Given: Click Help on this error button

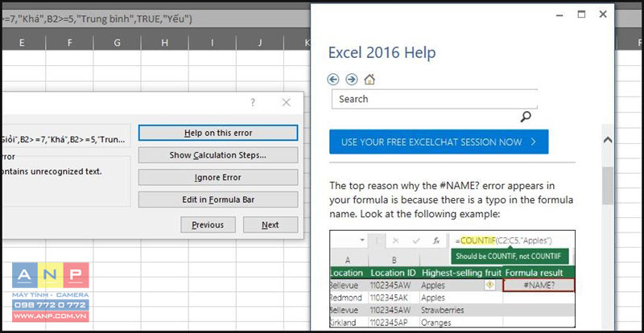Looking at the screenshot, I should 218,133.
